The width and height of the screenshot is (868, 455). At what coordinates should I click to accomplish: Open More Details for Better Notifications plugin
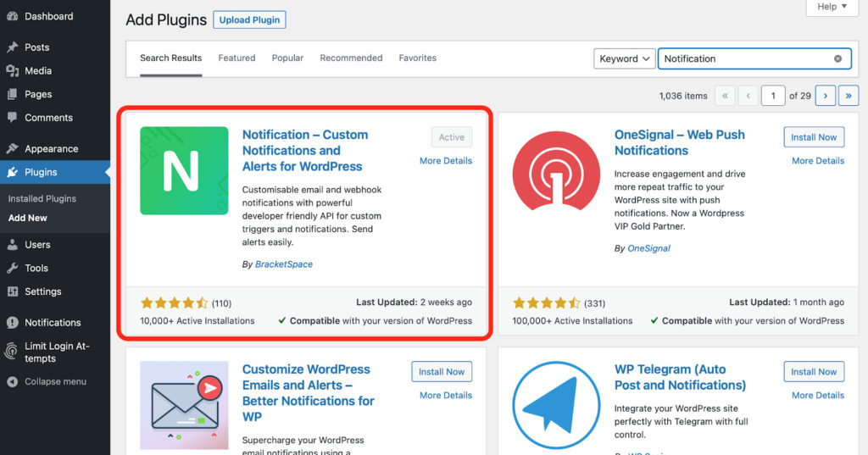(x=446, y=395)
